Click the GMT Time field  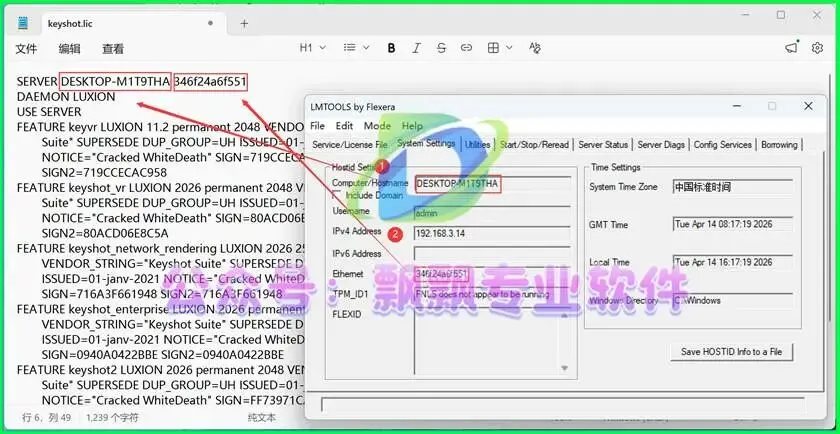pyautogui.click(x=733, y=225)
